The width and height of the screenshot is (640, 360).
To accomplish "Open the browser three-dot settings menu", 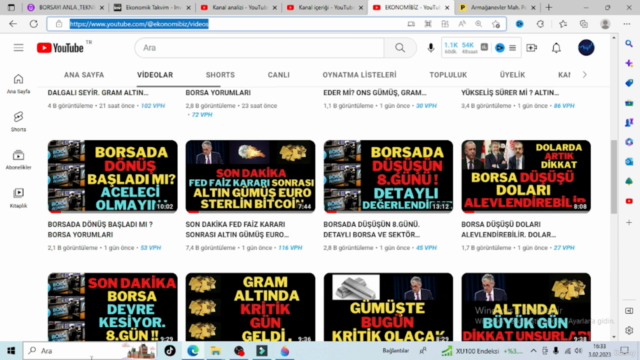I will click(627, 24).
